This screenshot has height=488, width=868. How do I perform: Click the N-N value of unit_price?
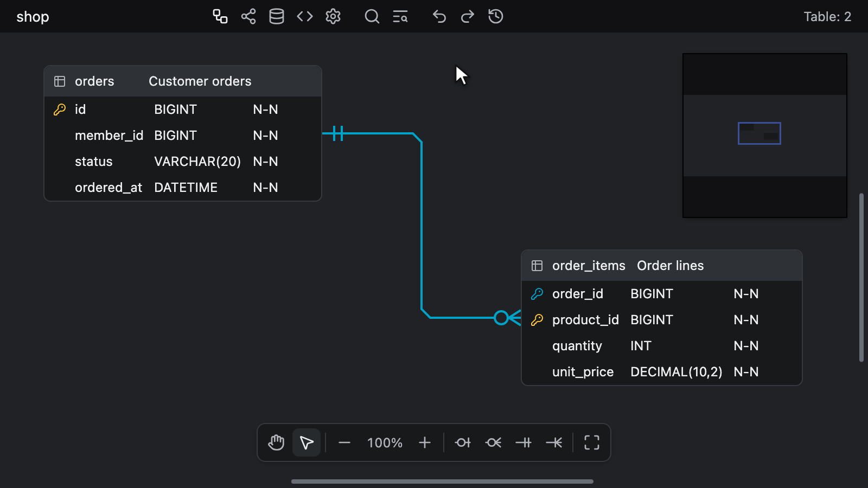click(746, 372)
